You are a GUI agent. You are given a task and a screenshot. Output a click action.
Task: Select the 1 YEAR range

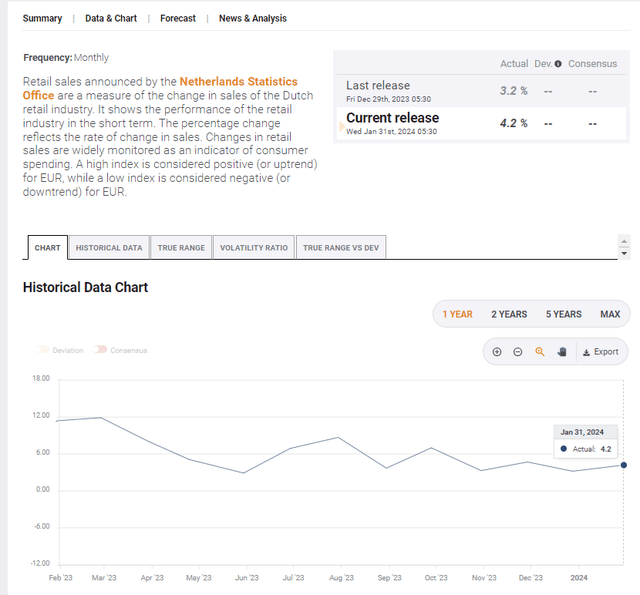tap(458, 314)
